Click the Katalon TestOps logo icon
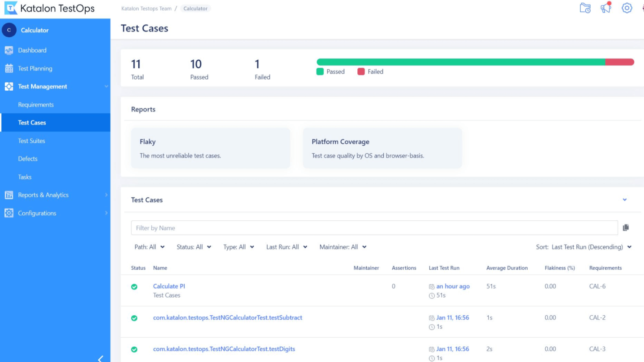644x362 pixels. coord(11,8)
